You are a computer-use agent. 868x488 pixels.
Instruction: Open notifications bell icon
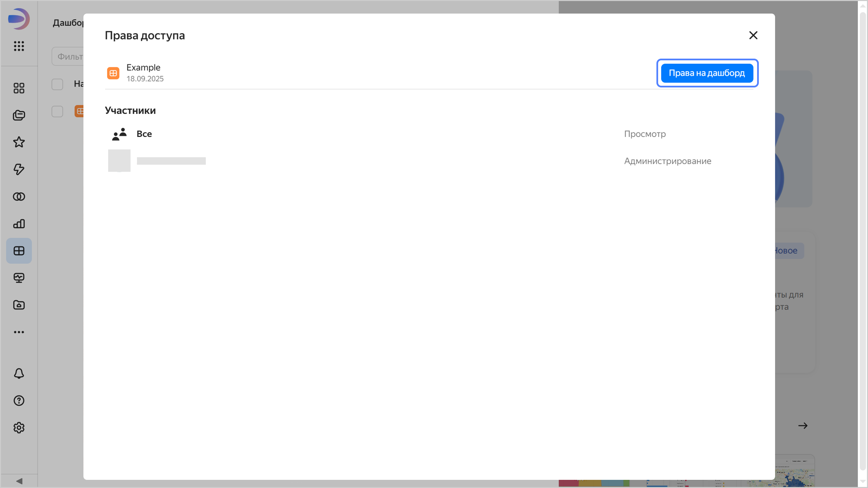pos(19,373)
